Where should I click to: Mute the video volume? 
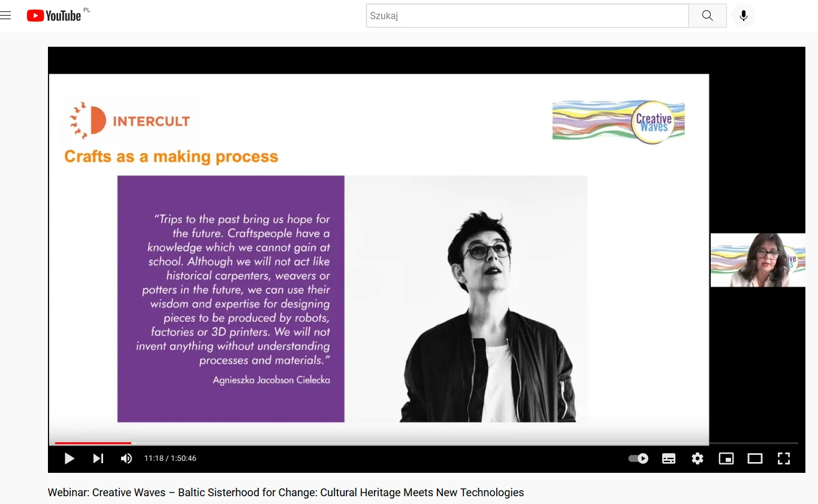[x=126, y=458]
